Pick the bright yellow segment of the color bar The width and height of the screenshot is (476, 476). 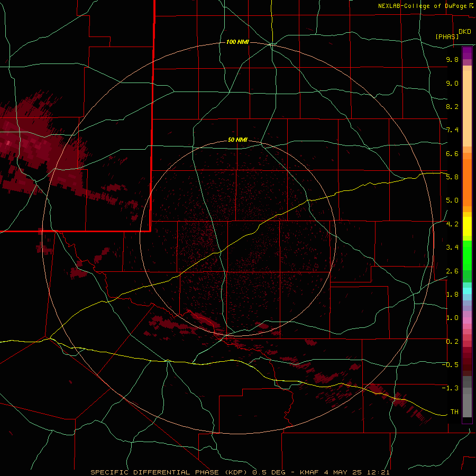(x=467, y=226)
